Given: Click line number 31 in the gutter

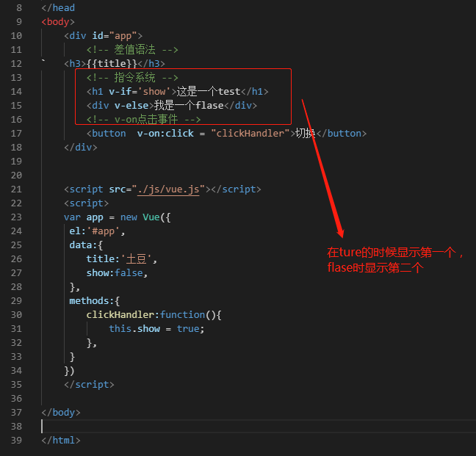Looking at the screenshot, I should (x=16, y=328).
